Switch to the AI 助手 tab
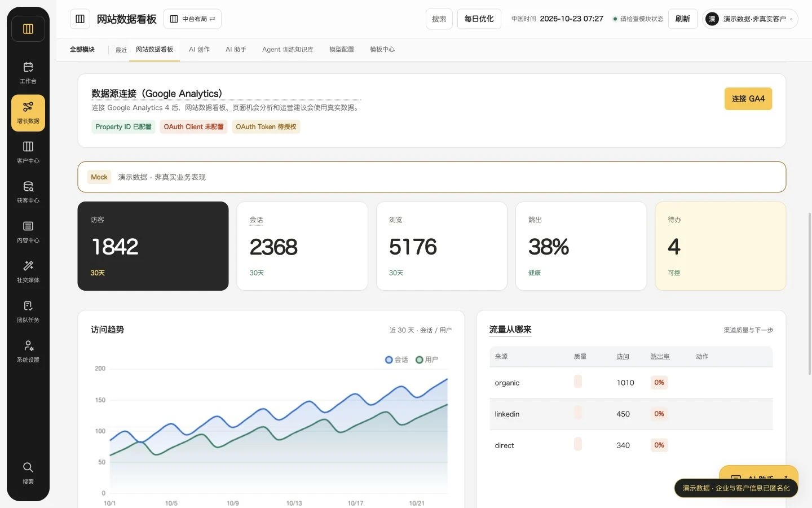This screenshot has width=812, height=508. [x=236, y=50]
